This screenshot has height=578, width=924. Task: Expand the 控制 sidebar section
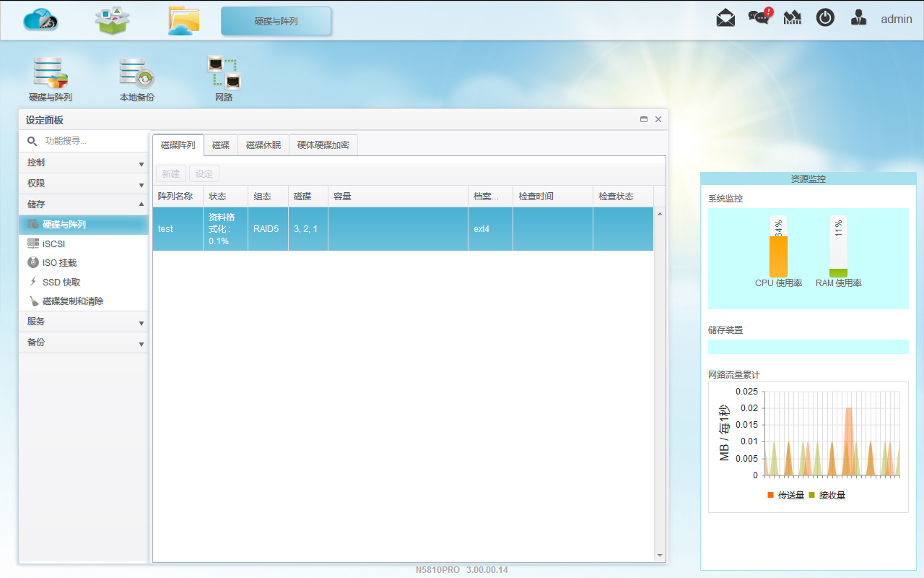pos(84,163)
